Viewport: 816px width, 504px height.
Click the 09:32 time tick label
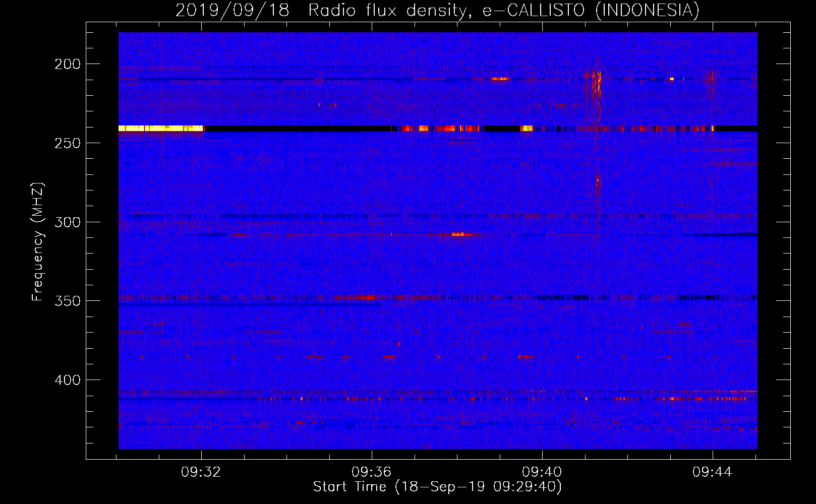(201, 472)
